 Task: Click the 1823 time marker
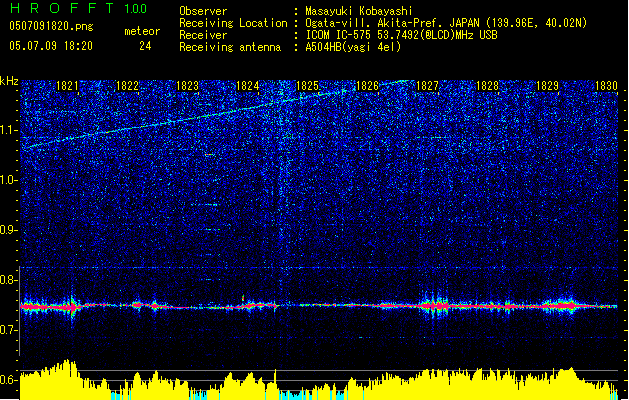[187, 86]
